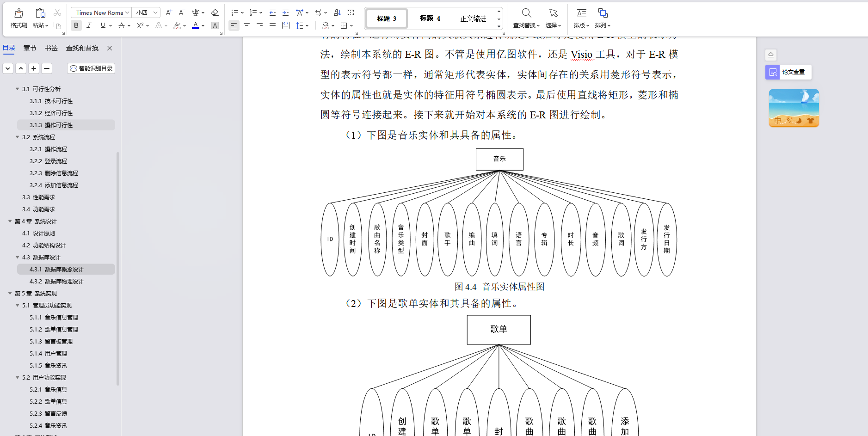Click the beach skin thumbnail image
The image size is (868, 436).
click(794, 108)
